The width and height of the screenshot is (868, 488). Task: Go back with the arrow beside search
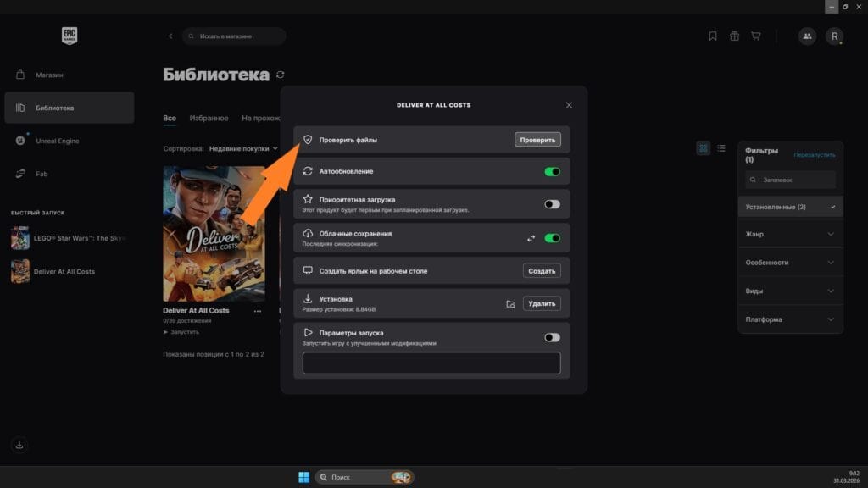(x=170, y=36)
